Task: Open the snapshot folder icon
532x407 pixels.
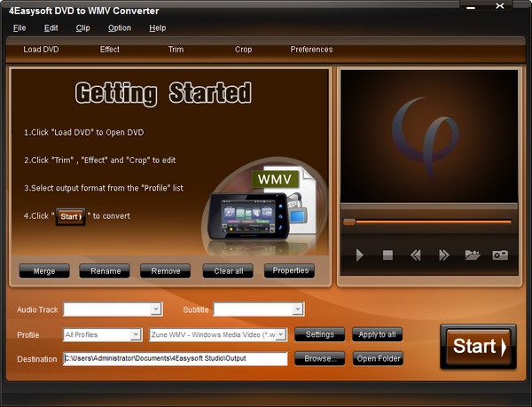Action: tap(472, 255)
